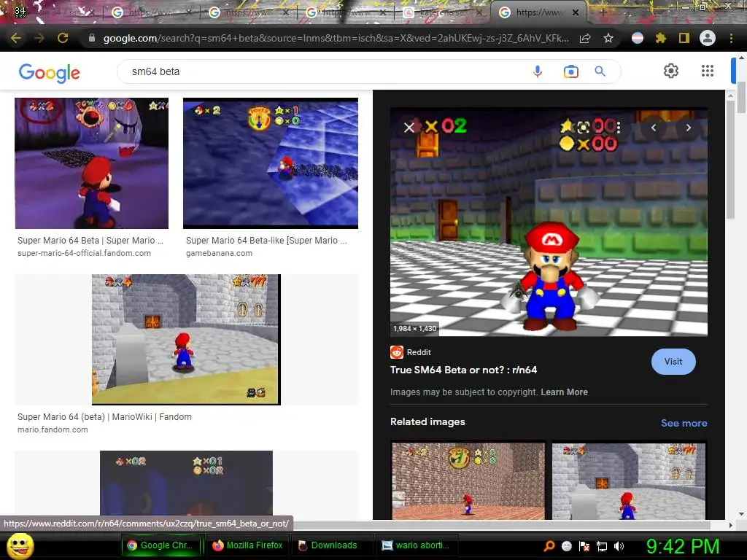Start voice search with the microphone icon
The image size is (747, 560).
tap(538, 71)
